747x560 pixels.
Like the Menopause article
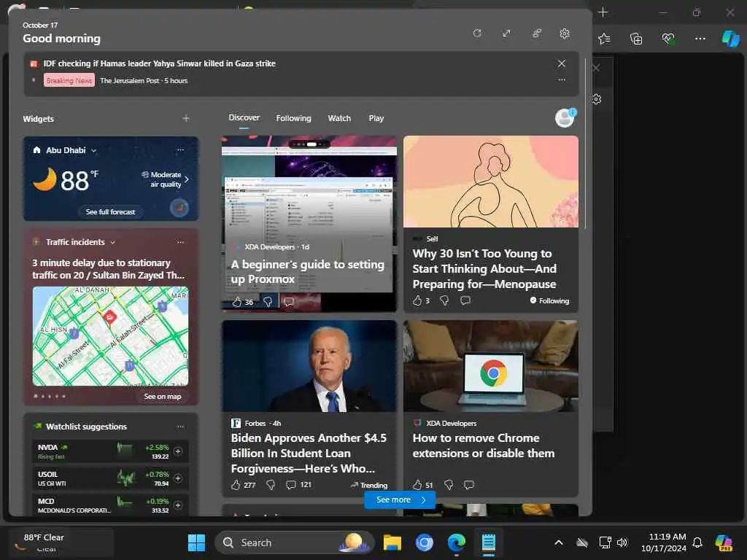[x=417, y=300]
